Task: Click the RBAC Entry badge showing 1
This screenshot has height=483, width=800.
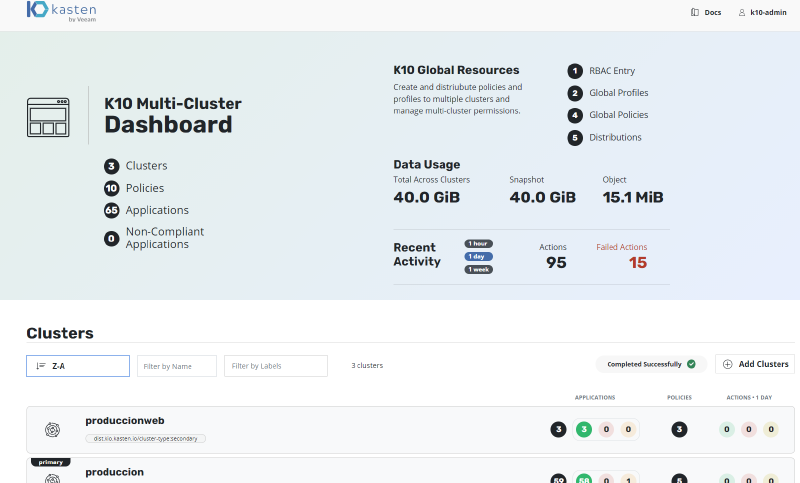Action: (575, 71)
